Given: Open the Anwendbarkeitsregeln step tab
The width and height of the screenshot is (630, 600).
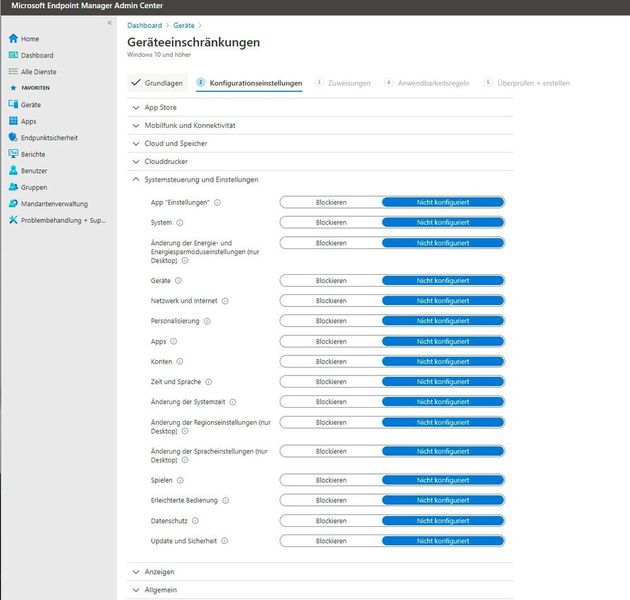Looking at the screenshot, I should (427, 83).
